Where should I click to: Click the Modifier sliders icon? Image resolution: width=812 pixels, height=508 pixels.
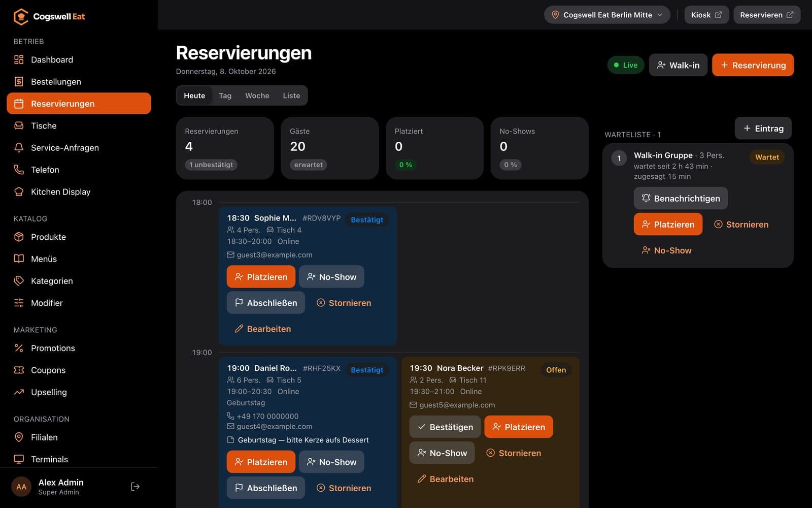(19, 303)
